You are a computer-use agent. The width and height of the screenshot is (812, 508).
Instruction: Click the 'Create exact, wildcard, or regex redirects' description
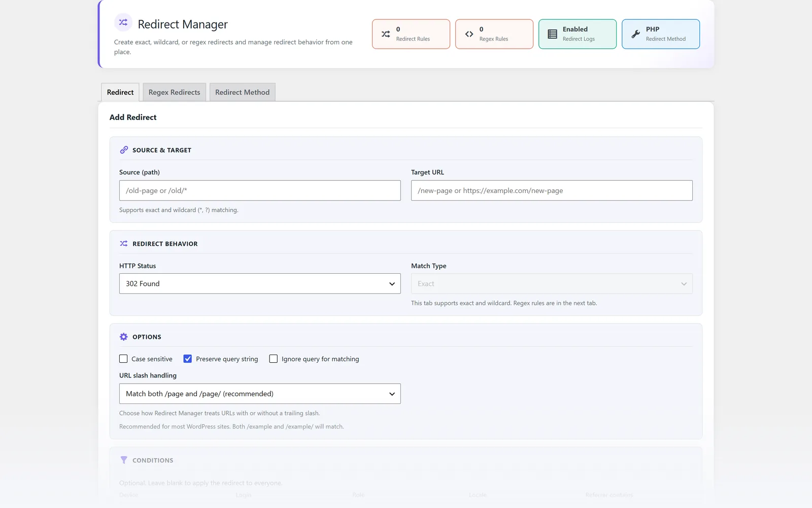coord(233,47)
